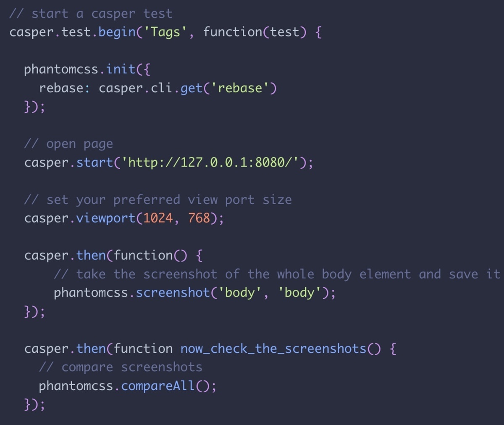Click 'function(test)' in the casper.test.begin line

(x=255, y=32)
